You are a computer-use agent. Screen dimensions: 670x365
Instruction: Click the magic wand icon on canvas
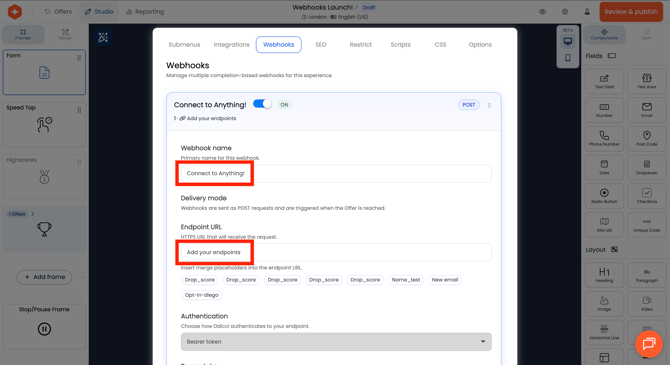pyautogui.click(x=103, y=38)
